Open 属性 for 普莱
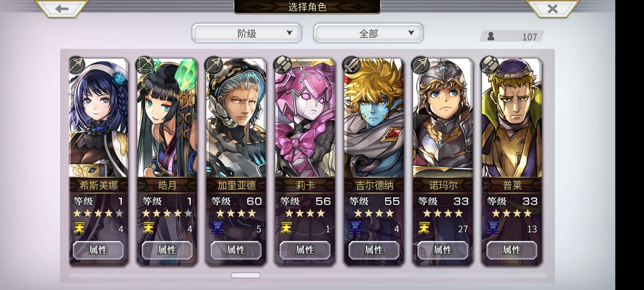 point(512,250)
